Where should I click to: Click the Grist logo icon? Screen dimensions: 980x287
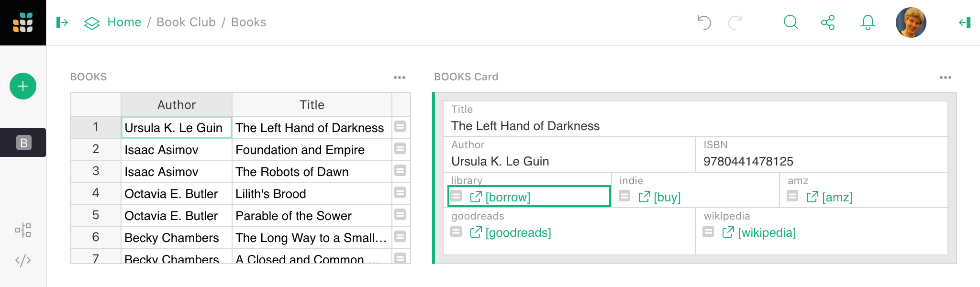23,22
